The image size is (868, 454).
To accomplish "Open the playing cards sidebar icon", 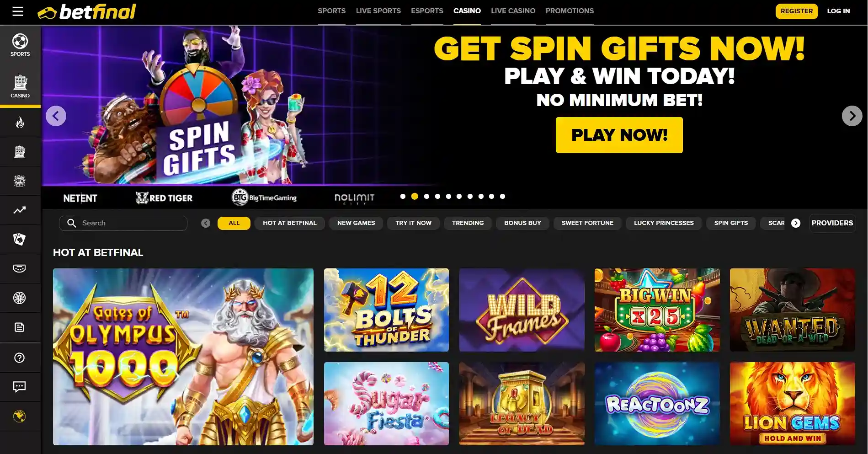I will click(x=20, y=239).
